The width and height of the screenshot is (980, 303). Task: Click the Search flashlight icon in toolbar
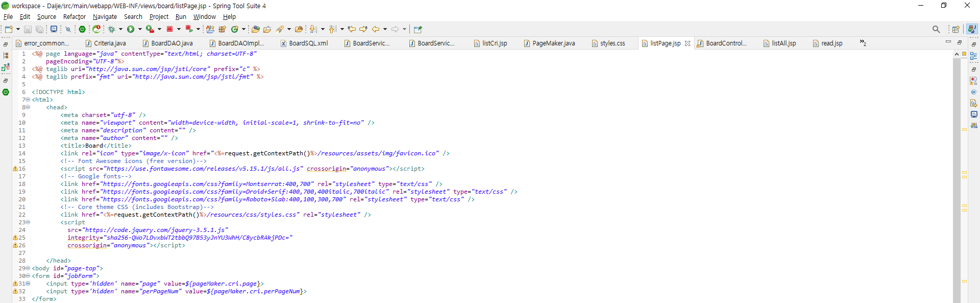pos(280,29)
